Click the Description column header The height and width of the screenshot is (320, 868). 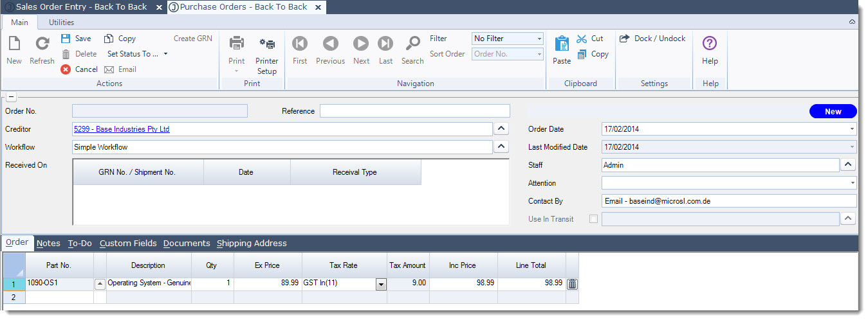click(149, 265)
